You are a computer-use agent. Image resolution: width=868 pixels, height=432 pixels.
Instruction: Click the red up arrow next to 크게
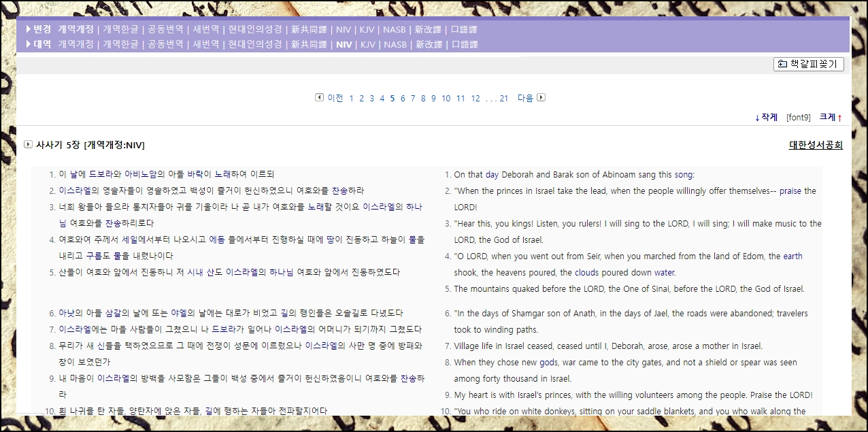tap(839, 118)
